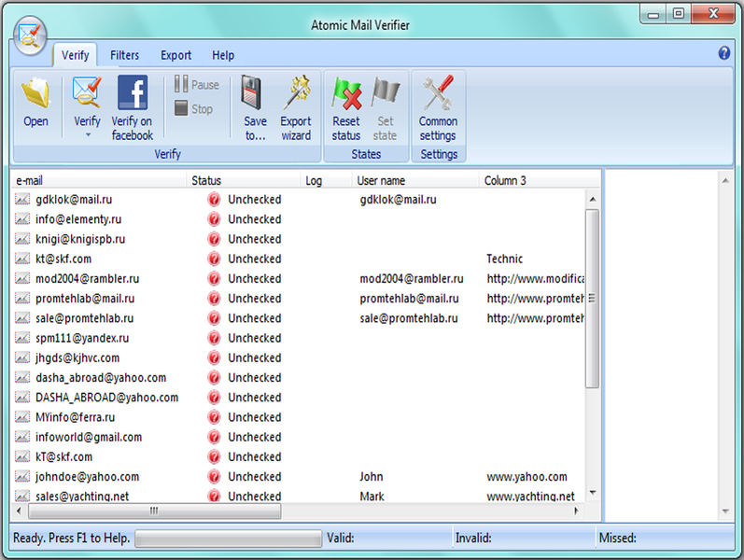744x560 pixels.
Task: Click user name gdklok@mail.ru cell
Action: [x=398, y=200]
